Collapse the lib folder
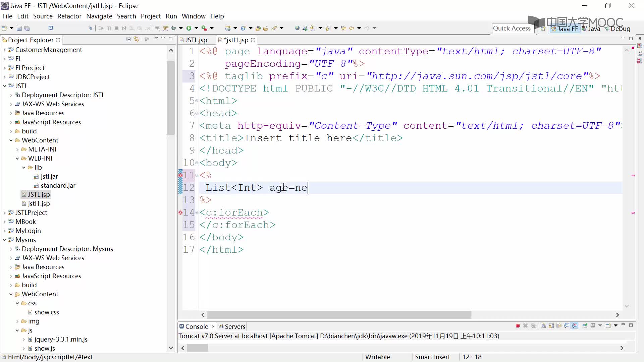The width and height of the screenshot is (644, 362). click(24, 167)
